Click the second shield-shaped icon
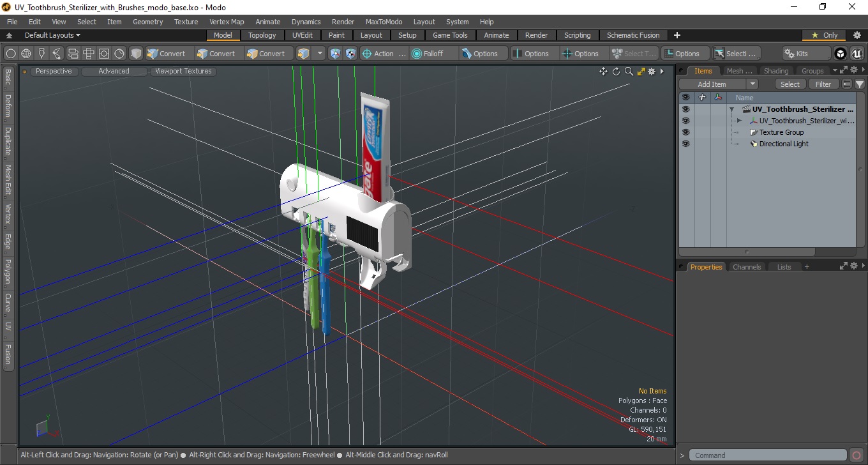 point(350,54)
